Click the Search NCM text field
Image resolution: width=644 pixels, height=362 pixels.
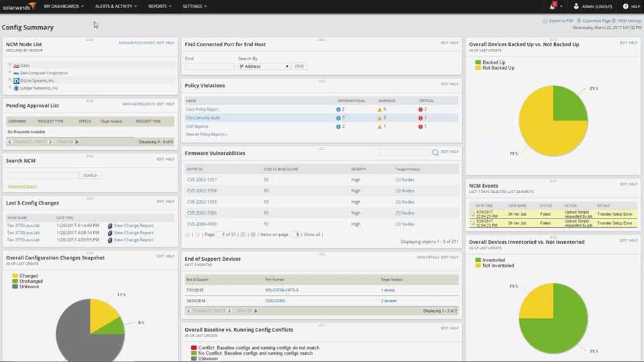coord(43,175)
